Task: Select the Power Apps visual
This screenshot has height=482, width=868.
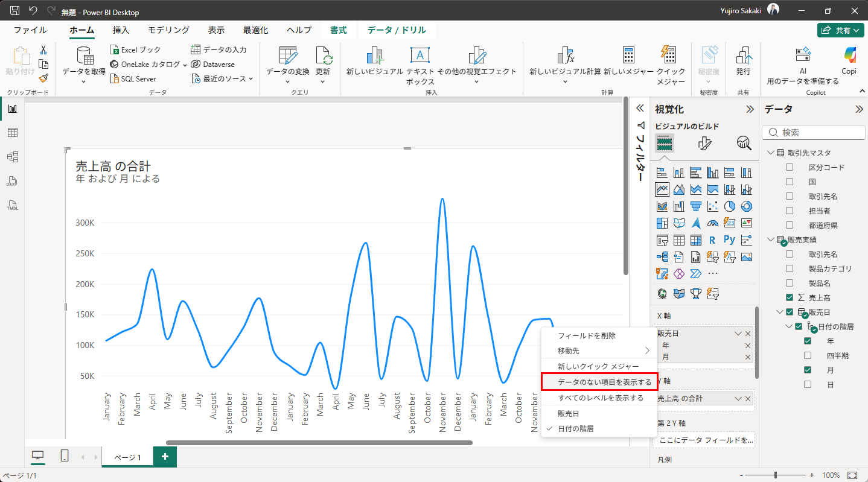Action: [678, 274]
